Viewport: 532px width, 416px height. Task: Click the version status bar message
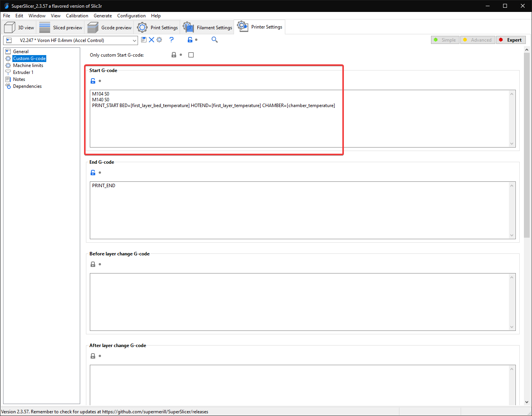(x=105, y=412)
